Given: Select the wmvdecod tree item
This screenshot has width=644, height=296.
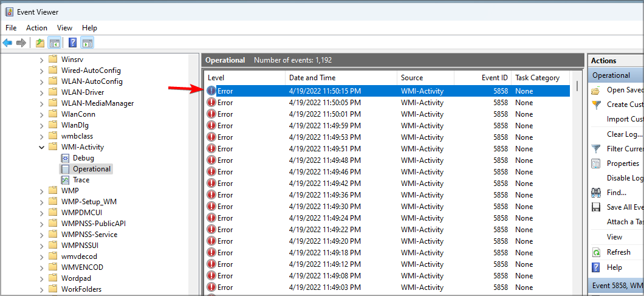Looking at the screenshot, I should tap(79, 256).
